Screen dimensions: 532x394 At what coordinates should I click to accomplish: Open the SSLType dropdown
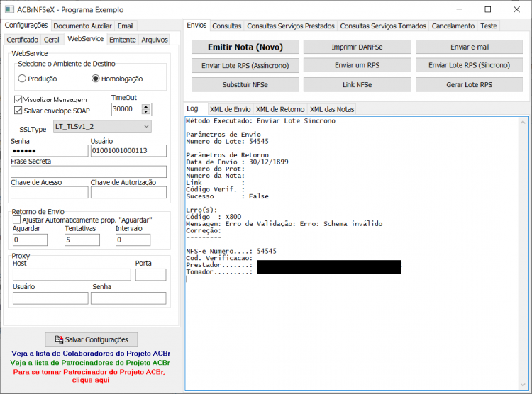coord(102,126)
